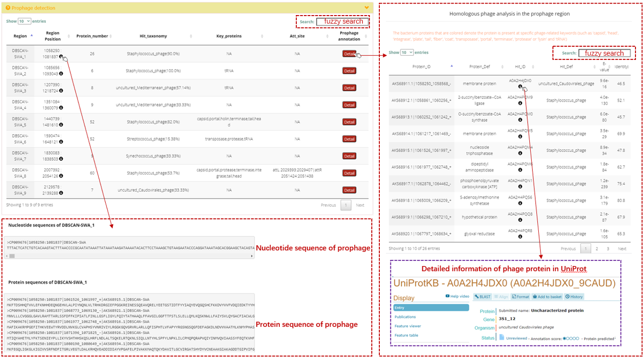The width and height of the screenshot is (644, 358).
Task: Select Feature viewer in Display sidebar
Action: pos(408,326)
